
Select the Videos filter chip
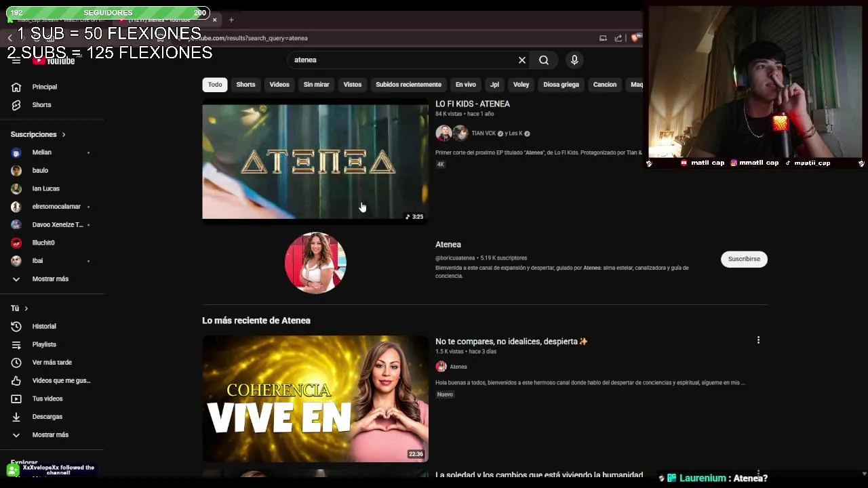[x=279, y=85]
